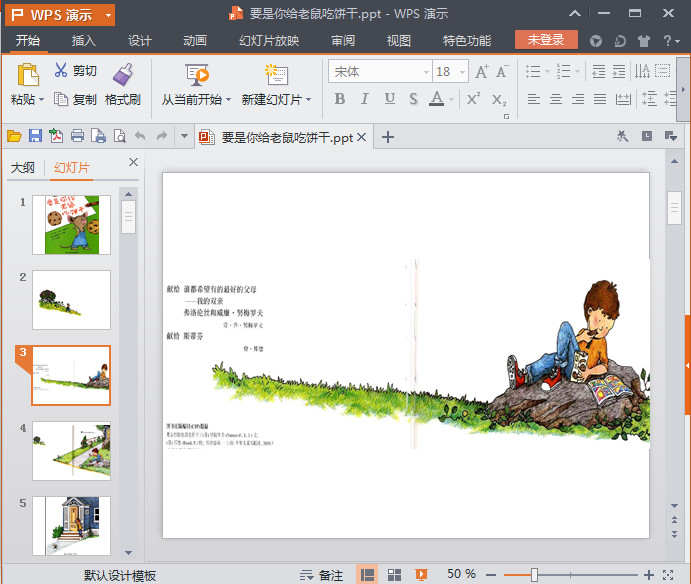Close the slide thumbnail pane
The image size is (691, 584).
click(134, 162)
